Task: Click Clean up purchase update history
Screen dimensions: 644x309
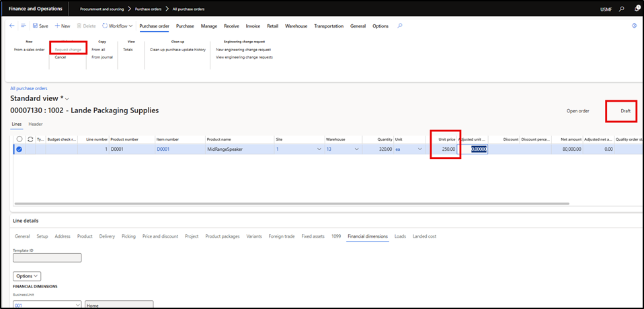Action: click(x=177, y=49)
